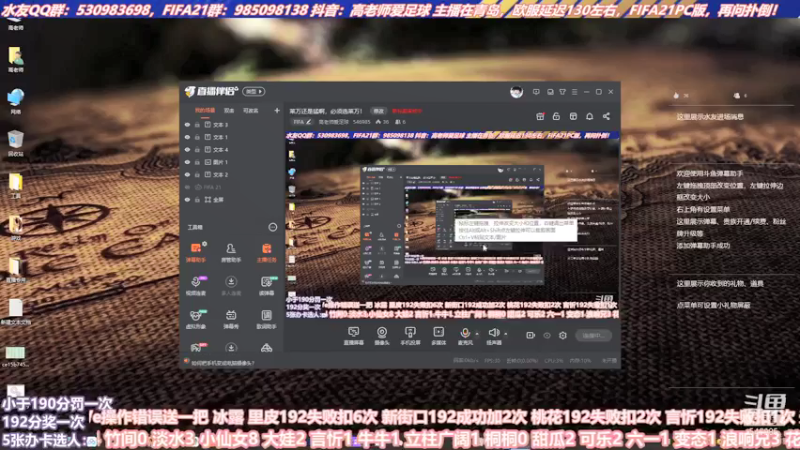Open the 回收站 recycle bin desktop icon

click(15, 142)
